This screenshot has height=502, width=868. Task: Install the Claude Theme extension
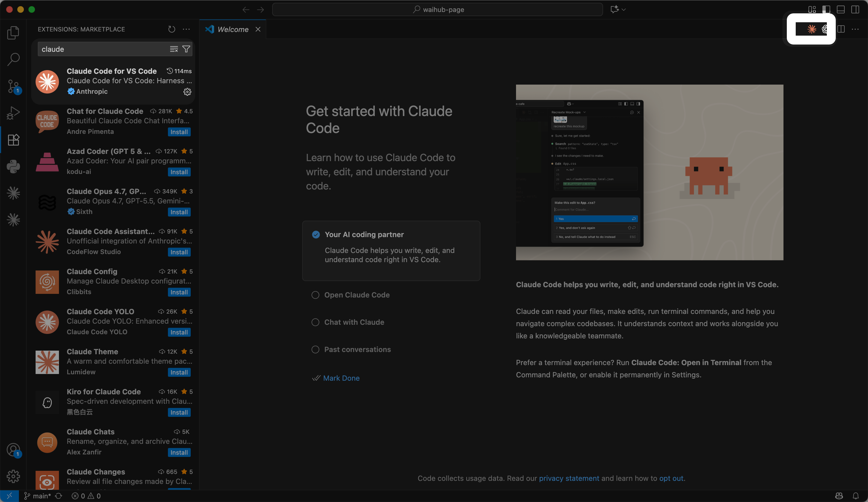pyautogui.click(x=179, y=372)
